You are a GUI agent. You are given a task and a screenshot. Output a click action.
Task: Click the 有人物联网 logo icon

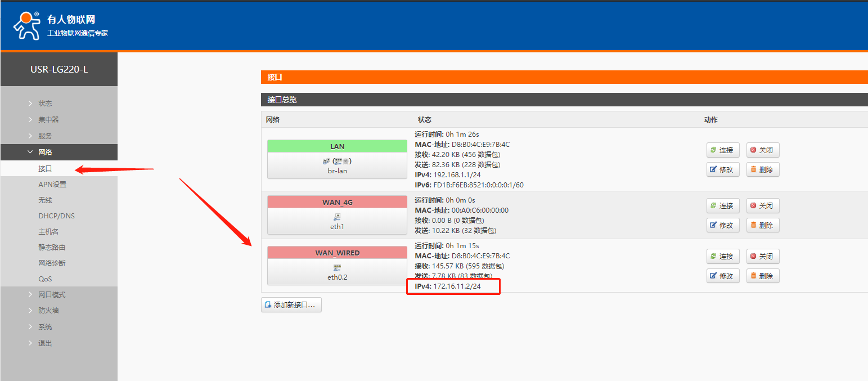pyautogui.click(x=26, y=25)
